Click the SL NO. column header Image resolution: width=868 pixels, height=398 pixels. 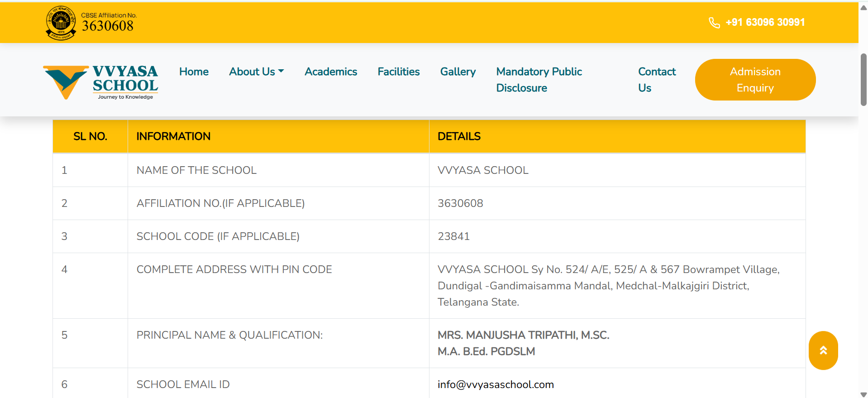pos(91,136)
